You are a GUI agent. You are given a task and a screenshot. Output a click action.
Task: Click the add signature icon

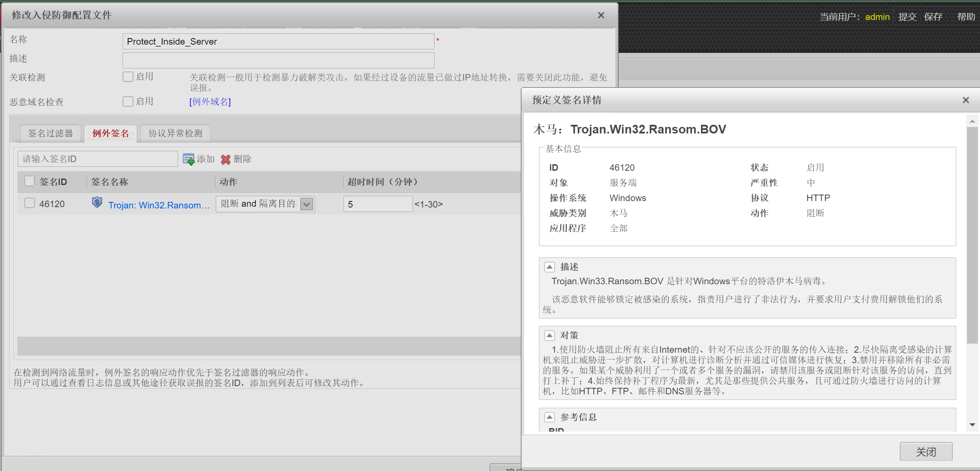(188, 159)
